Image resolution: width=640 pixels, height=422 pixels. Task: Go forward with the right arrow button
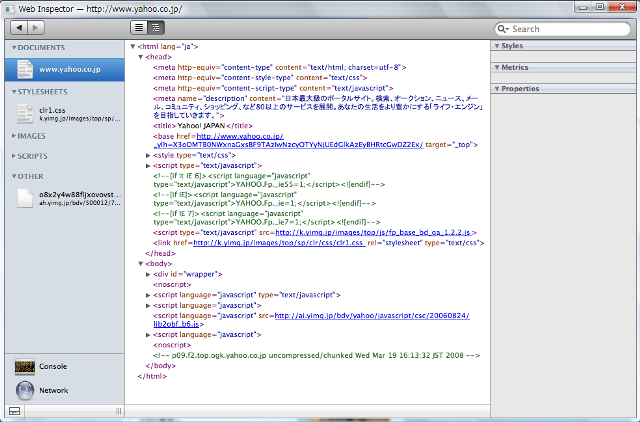point(36,28)
